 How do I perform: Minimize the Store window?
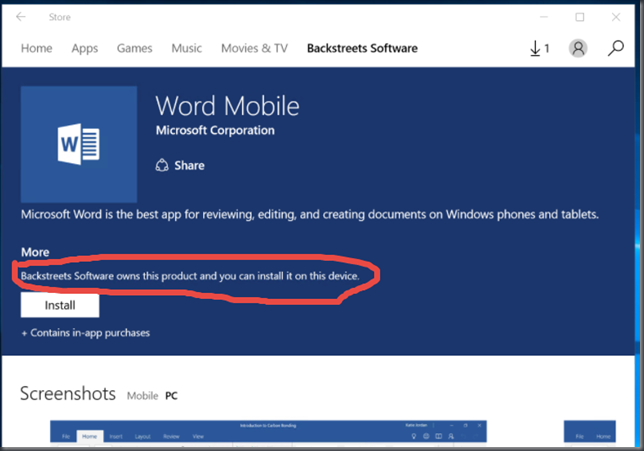point(544,17)
